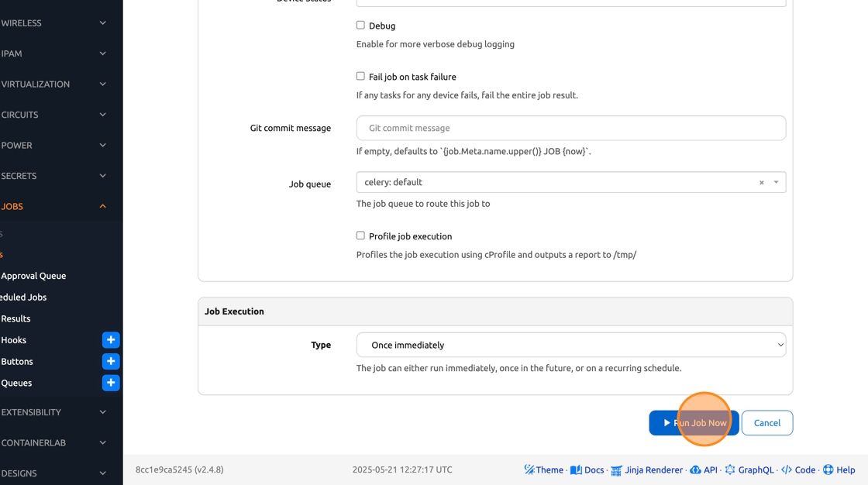The height and width of the screenshot is (485, 868).
Task: Expand the Circuits sidebar menu
Action: (x=102, y=115)
